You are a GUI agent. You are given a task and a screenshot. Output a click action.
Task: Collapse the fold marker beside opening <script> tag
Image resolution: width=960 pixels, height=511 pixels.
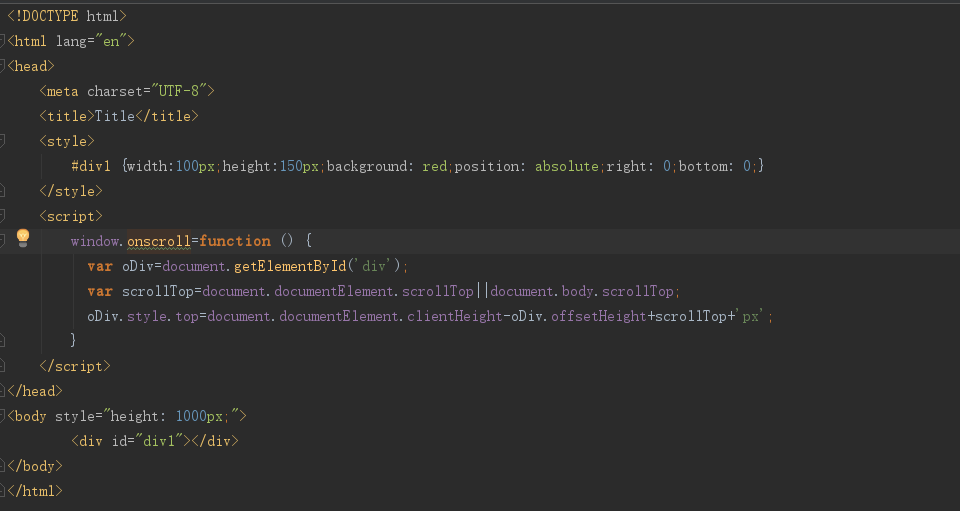pos(2,216)
